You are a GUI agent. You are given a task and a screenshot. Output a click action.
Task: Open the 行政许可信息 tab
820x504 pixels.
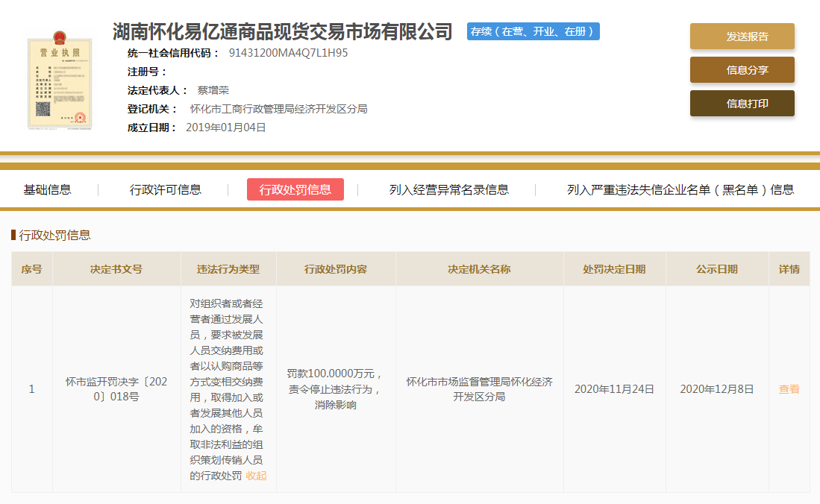pyautogui.click(x=165, y=190)
